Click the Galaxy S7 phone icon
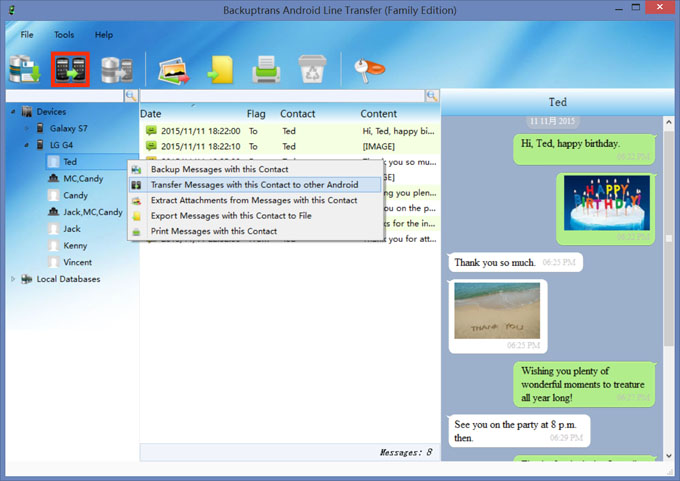This screenshot has width=680, height=481. (x=40, y=128)
